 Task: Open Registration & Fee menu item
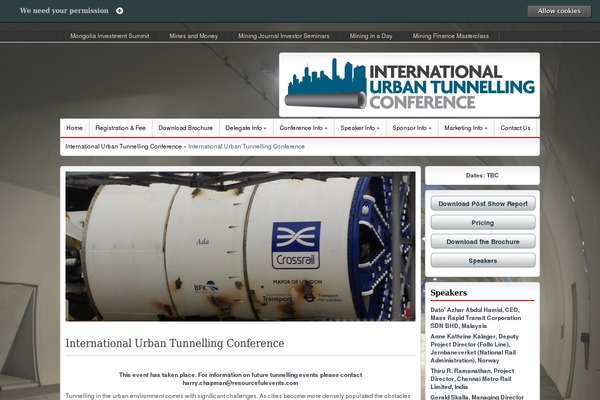[121, 128]
